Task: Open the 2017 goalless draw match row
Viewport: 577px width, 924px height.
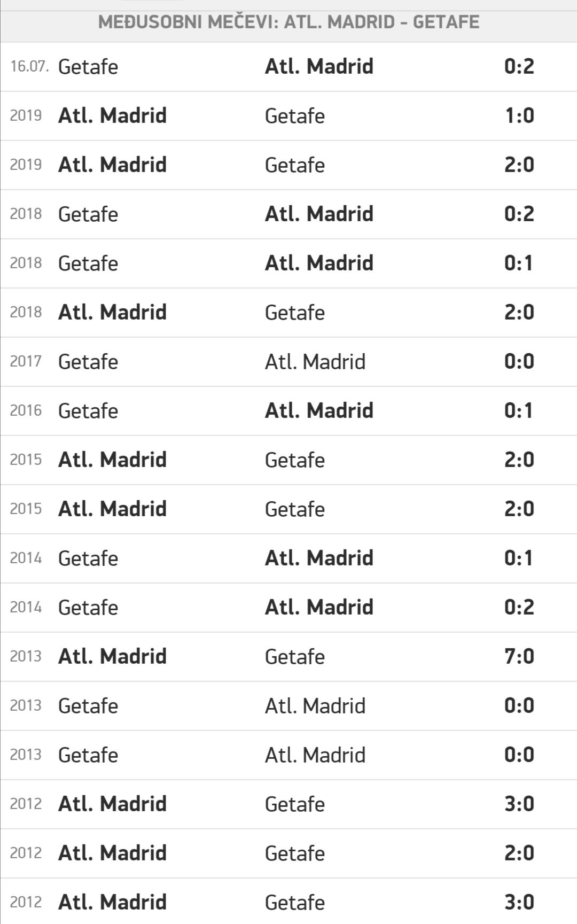Action: coord(288,362)
